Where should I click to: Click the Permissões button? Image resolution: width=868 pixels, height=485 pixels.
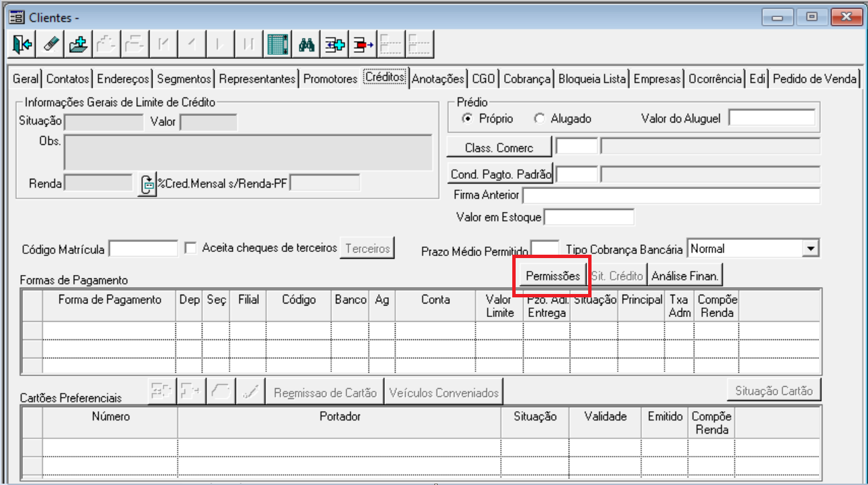click(553, 276)
